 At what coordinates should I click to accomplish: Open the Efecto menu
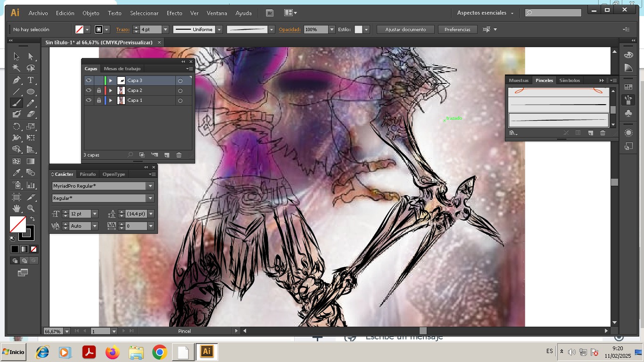click(x=174, y=13)
